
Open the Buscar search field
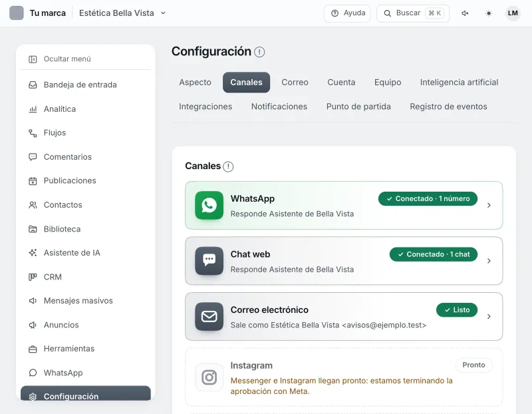(413, 13)
